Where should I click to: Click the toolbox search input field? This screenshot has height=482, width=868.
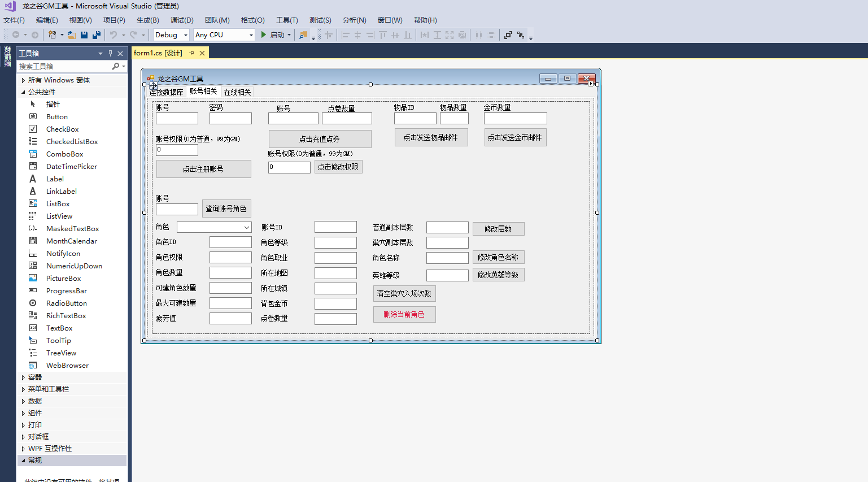(64, 66)
